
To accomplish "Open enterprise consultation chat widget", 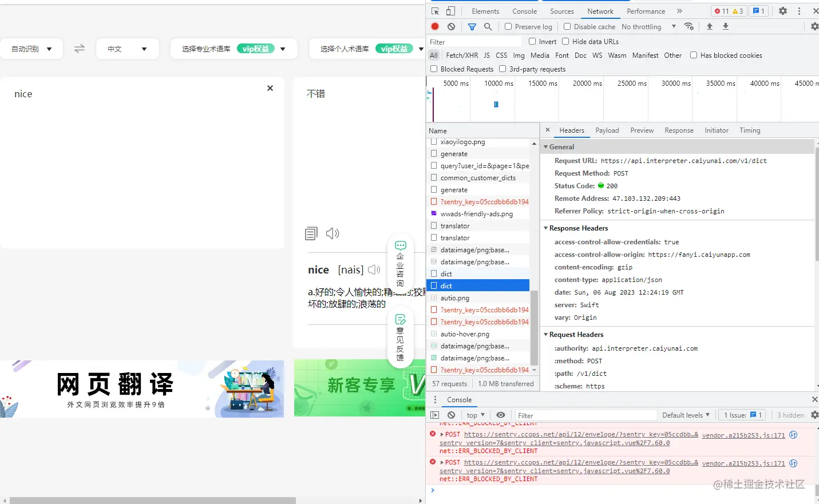I will (401, 264).
